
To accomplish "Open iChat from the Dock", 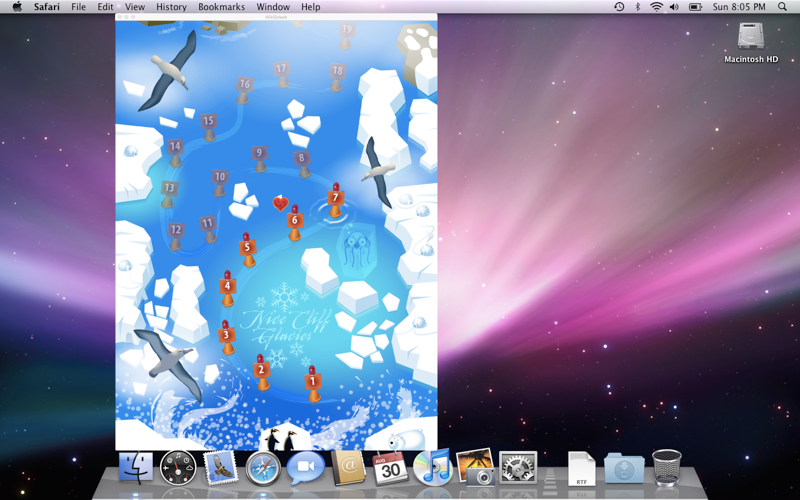I will (306, 467).
